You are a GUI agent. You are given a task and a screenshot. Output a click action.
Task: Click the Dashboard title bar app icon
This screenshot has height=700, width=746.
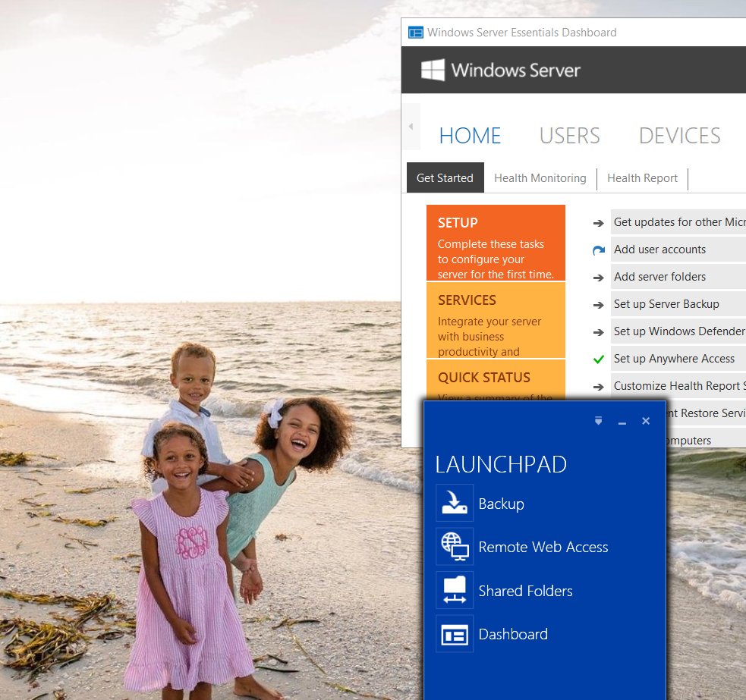(416, 33)
